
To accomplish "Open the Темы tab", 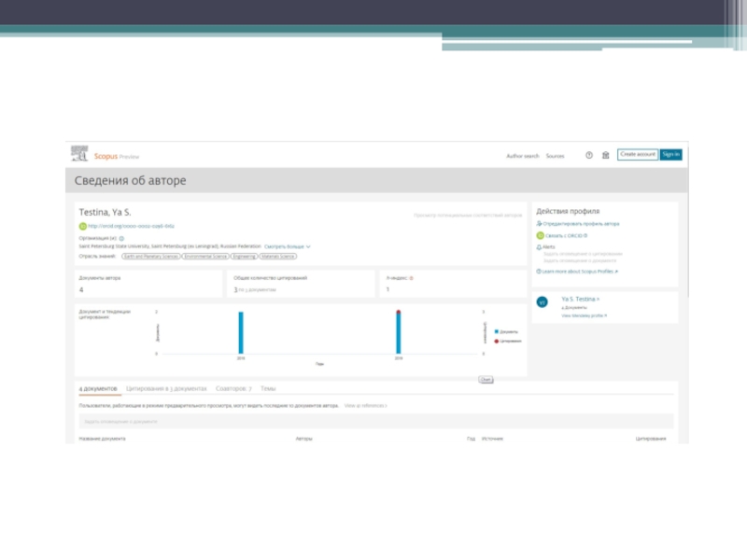I will (268, 387).
